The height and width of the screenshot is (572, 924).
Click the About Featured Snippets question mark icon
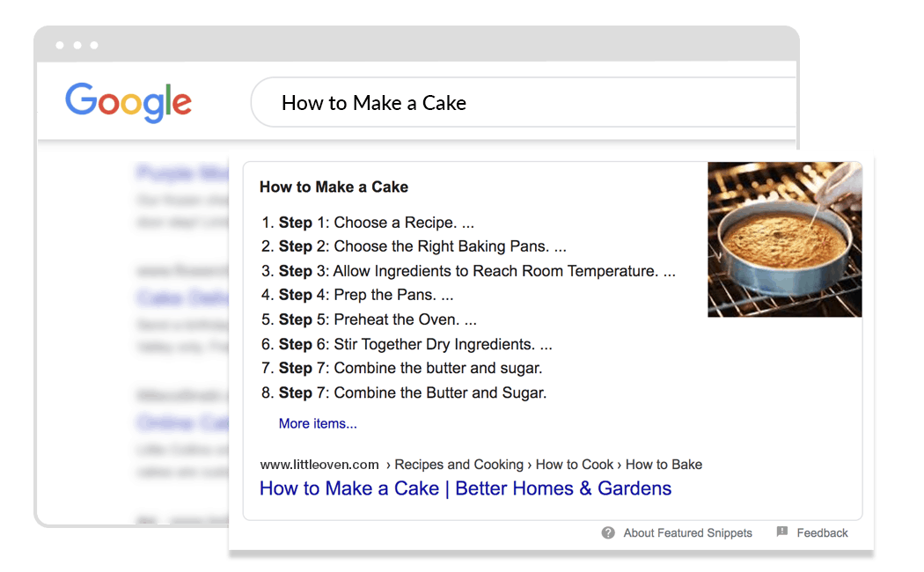(608, 533)
